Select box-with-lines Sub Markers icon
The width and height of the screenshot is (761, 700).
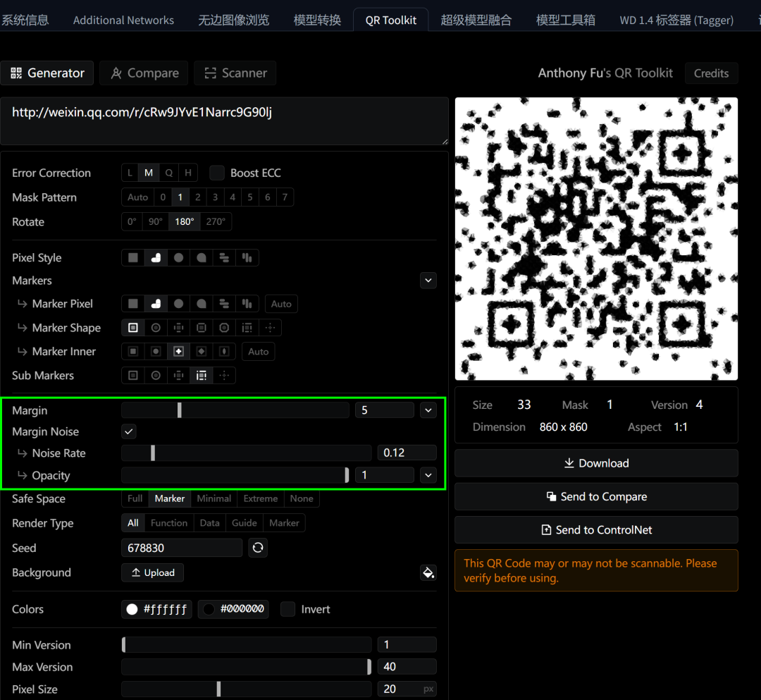pos(202,375)
